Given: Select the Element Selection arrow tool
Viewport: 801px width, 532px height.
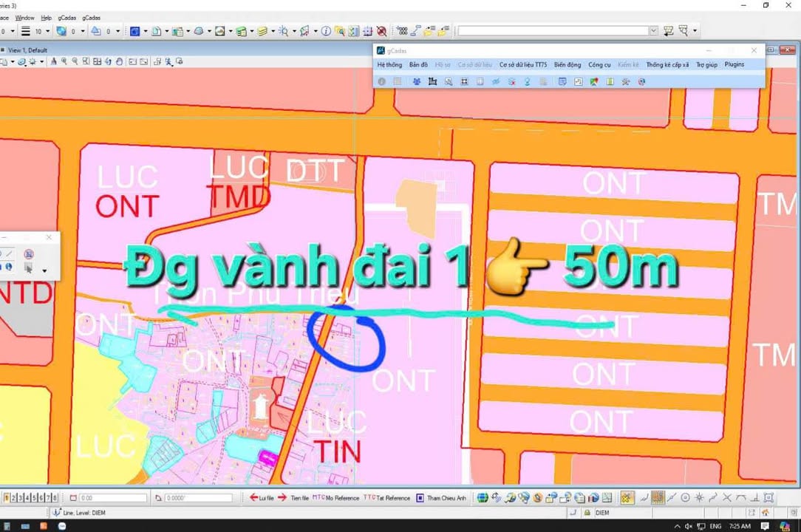Looking at the screenshot, I should 29,268.
